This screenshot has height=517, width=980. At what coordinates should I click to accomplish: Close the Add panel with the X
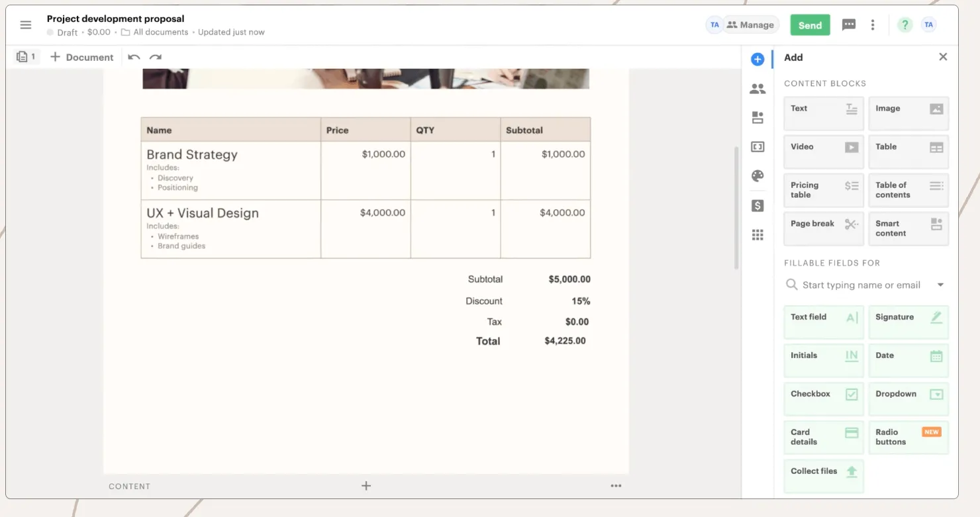[943, 57]
